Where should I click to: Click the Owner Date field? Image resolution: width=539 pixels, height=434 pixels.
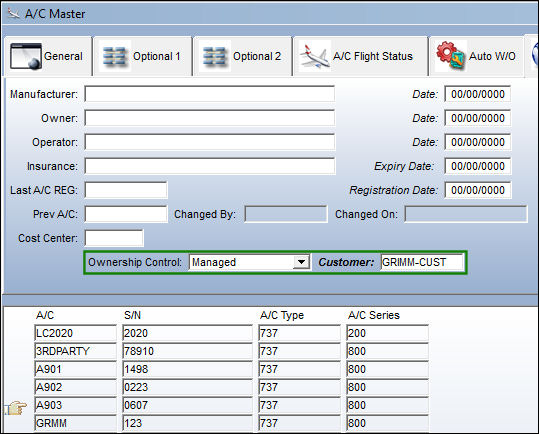point(477,118)
